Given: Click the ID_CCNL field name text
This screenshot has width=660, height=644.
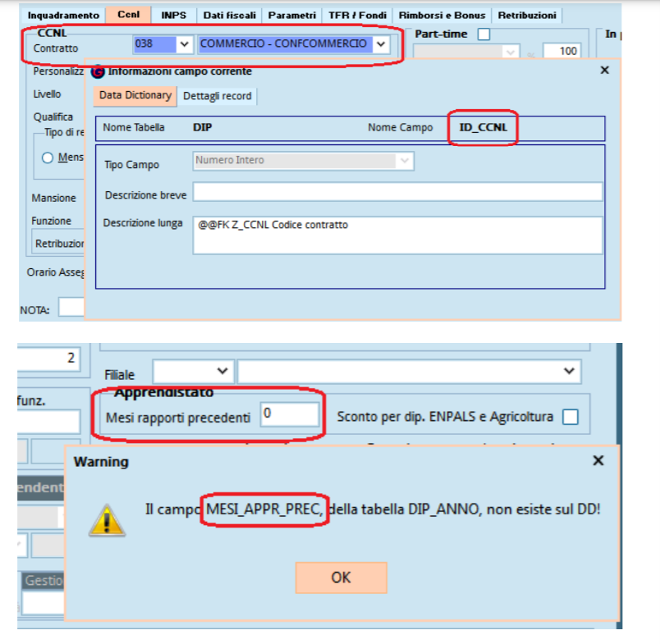Looking at the screenshot, I should [x=483, y=127].
